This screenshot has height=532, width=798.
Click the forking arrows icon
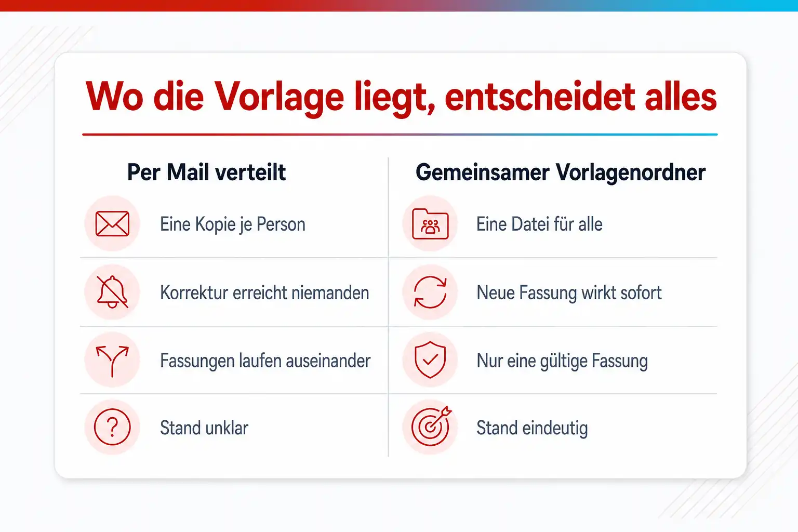coord(112,361)
